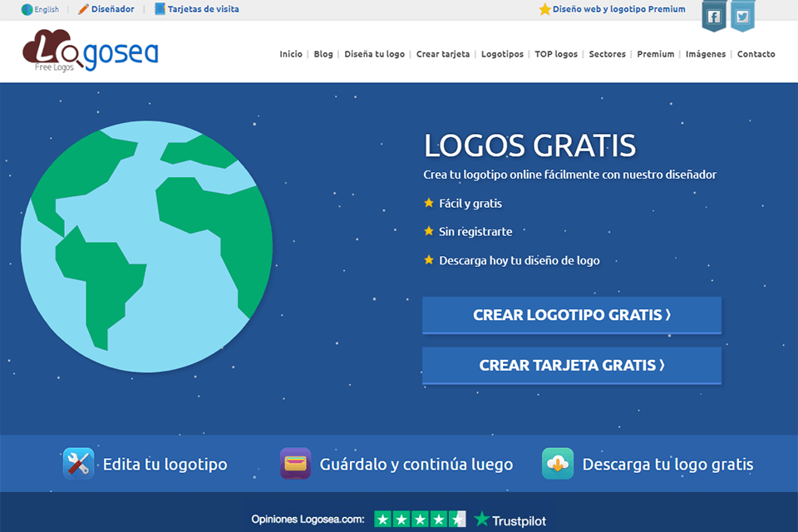Image resolution: width=798 pixels, height=532 pixels.
Task: Open Diseño web y logotipo Premium
Action: (x=618, y=9)
